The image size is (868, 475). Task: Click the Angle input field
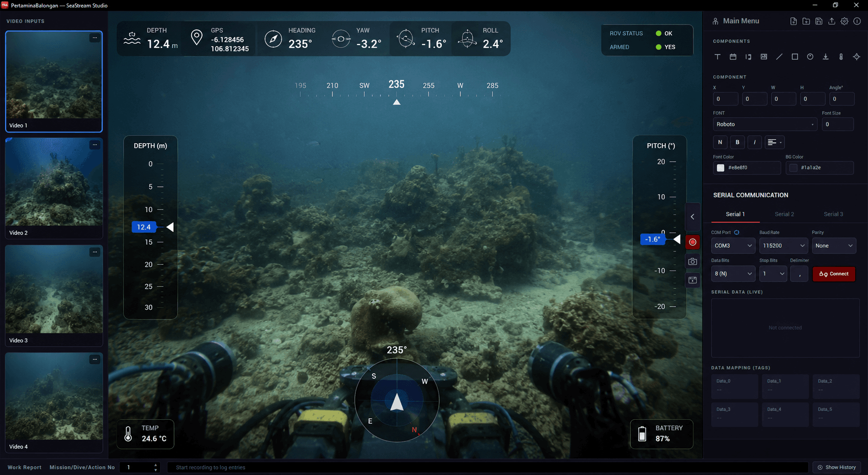[842, 99]
